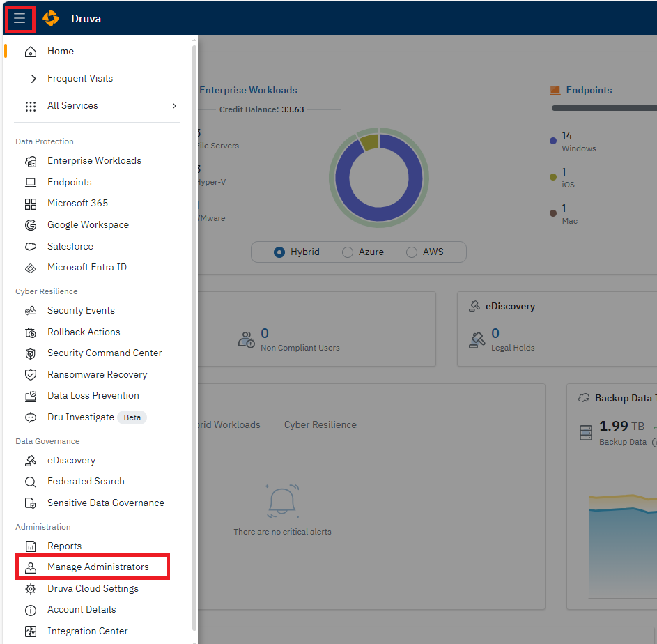Click the Mac brown legend dot
The height and width of the screenshot is (644, 657).
click(x=553, y=213)
